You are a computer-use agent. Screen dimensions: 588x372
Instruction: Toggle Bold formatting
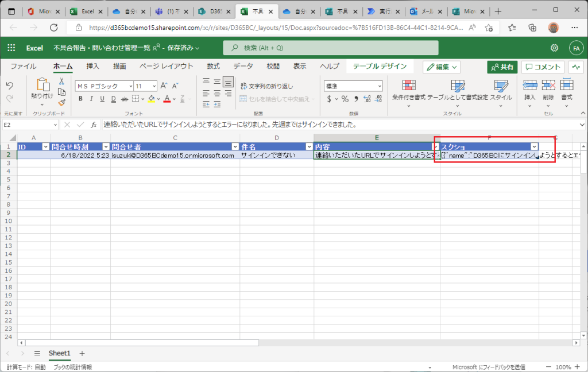(x=81, y=99)
